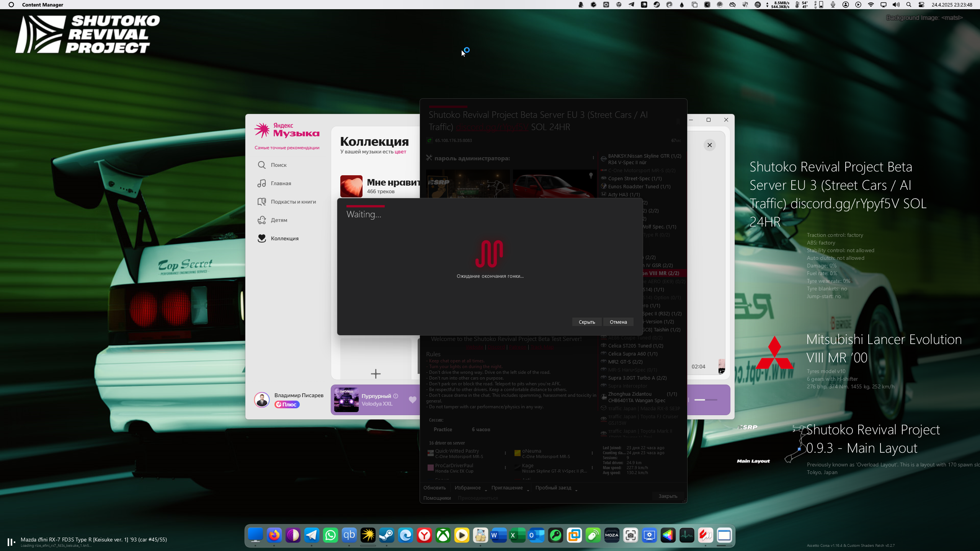Open Microsoft Edge from the dock
The image size is (980, 551).
point(405,535)
